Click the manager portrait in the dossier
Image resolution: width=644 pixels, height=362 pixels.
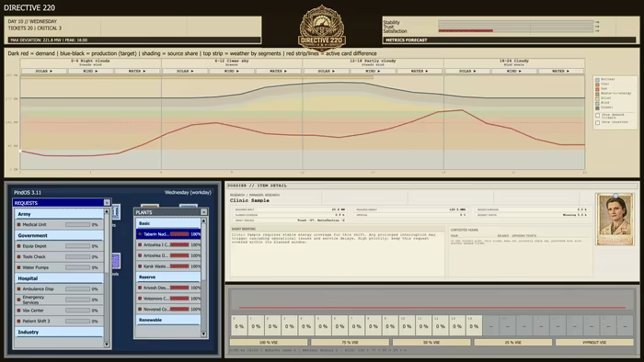pos(615,220)
